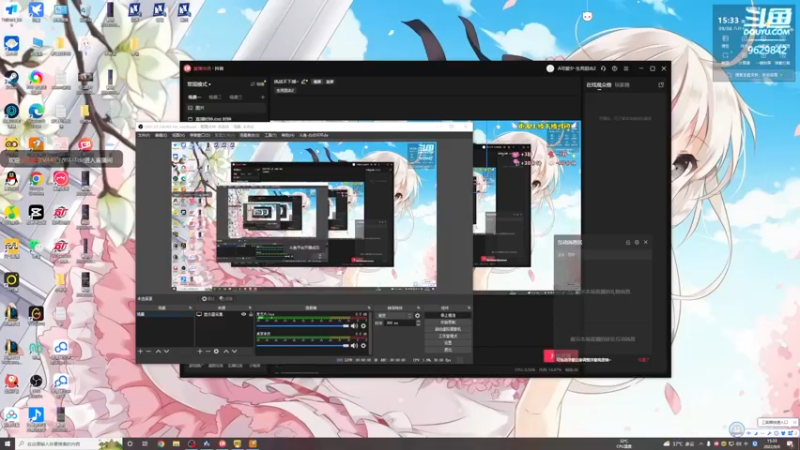Click the transition duration field in OBS
The image size is (800, 450).
(400, 323)
